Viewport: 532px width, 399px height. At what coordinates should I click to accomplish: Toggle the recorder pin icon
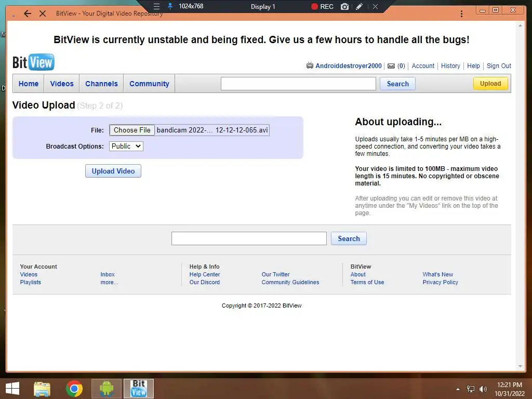(x=170, y=6)
